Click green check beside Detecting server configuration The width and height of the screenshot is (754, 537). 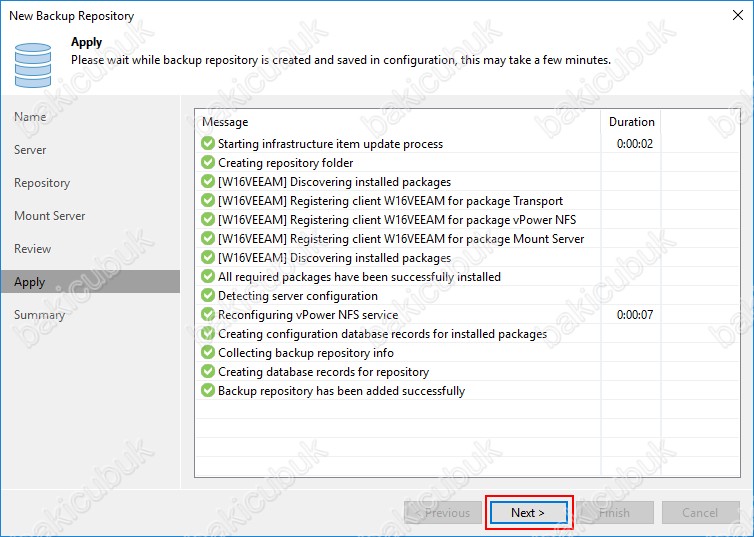pos(208,296)
